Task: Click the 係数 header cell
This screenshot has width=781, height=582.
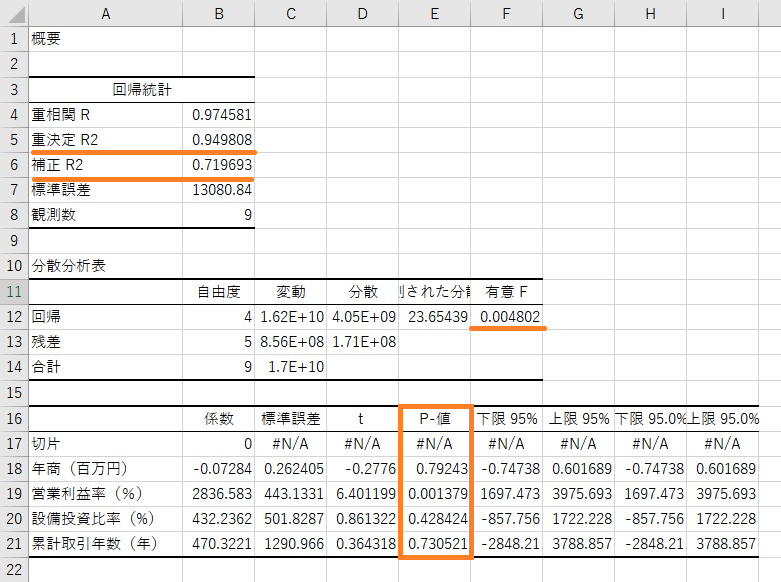Action: tap(219, 418)
